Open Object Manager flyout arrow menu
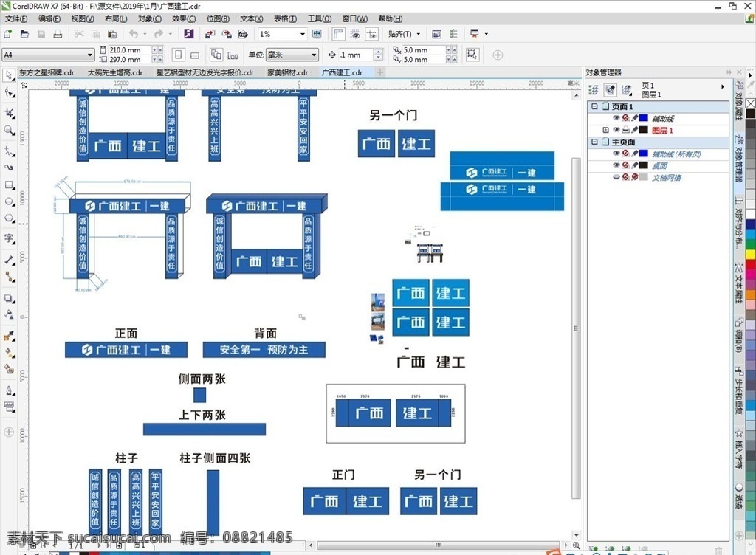Screen dimensions: 756x555 click(x=722, y=87)
